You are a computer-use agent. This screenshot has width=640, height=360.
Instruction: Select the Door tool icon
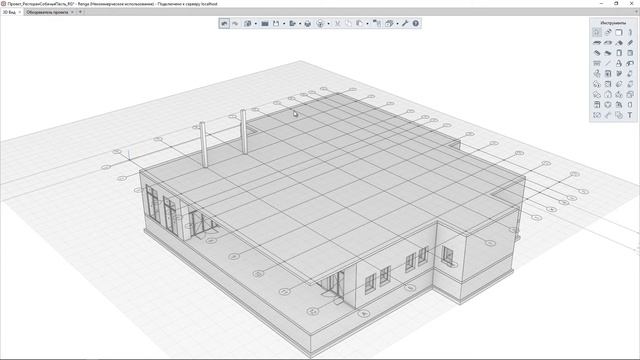click(619, 53)
